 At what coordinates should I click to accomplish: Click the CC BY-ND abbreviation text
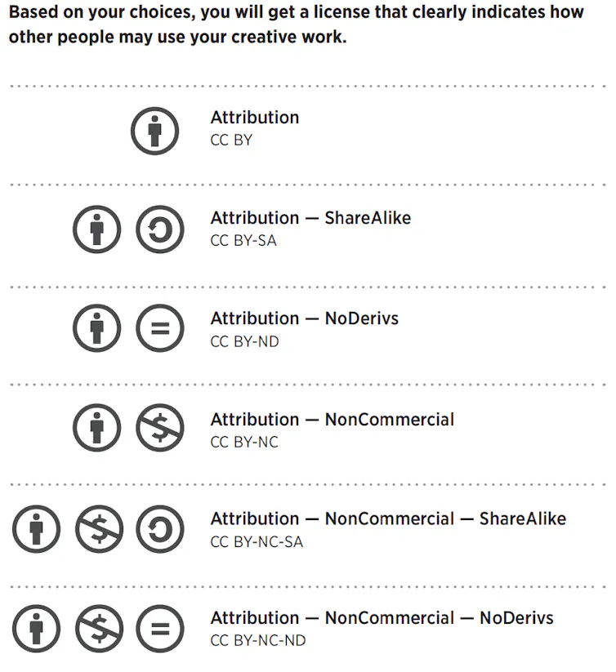tap(244, 341)
